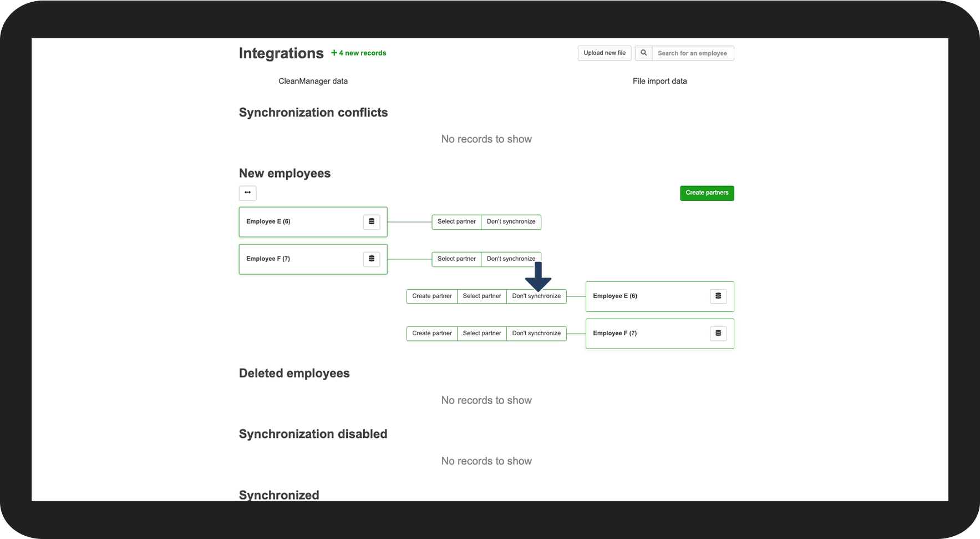Click Create partner for File import Employee F
This screenshot has width=980, height=539.
(x=432, y=333)
